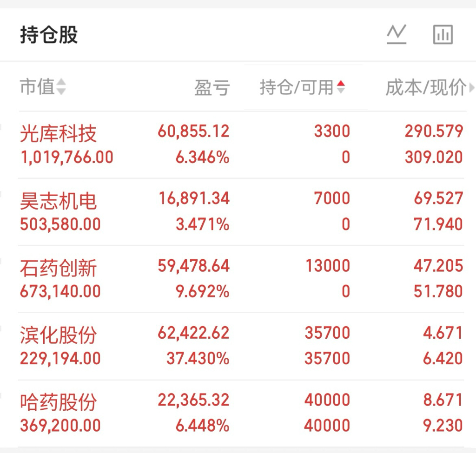This screenshot has width=476, height=453.
Task: Open the line chart trend icon
Action: (397, 34)
